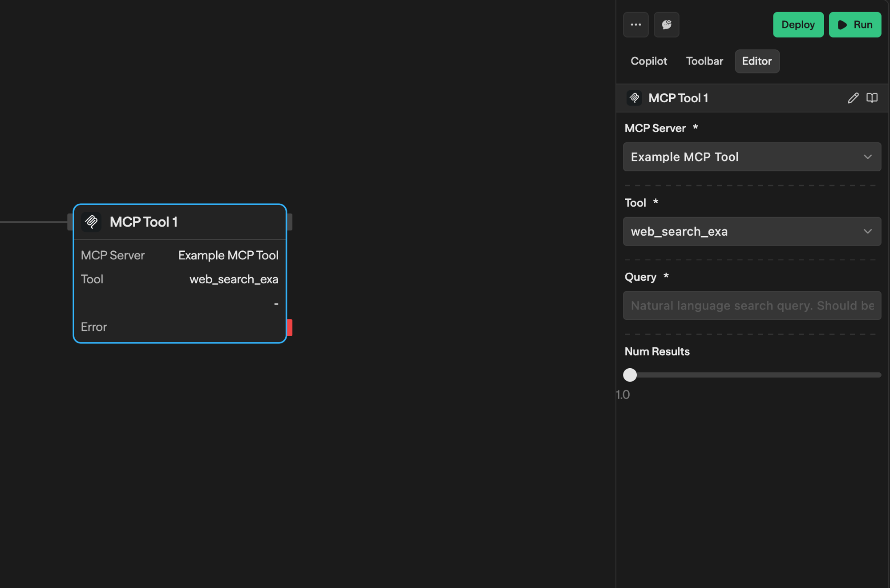Open the book documentation icon in editor header

click(x=872, y=98)
